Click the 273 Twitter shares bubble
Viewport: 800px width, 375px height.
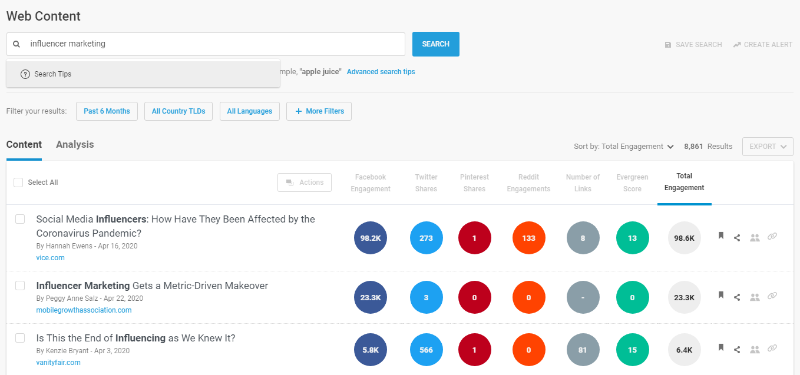pyautogui.click(x=426, y=238)
